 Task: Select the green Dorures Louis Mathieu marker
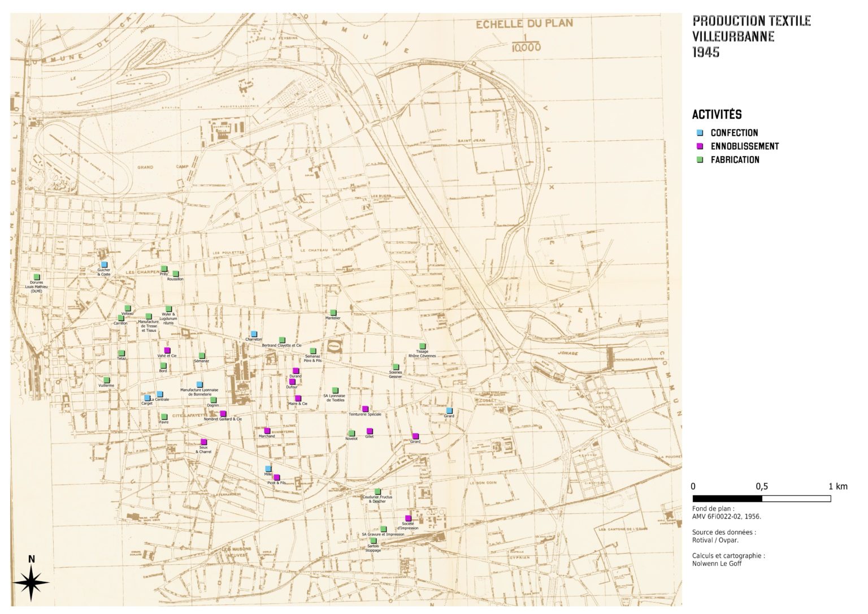pos(37,277)
